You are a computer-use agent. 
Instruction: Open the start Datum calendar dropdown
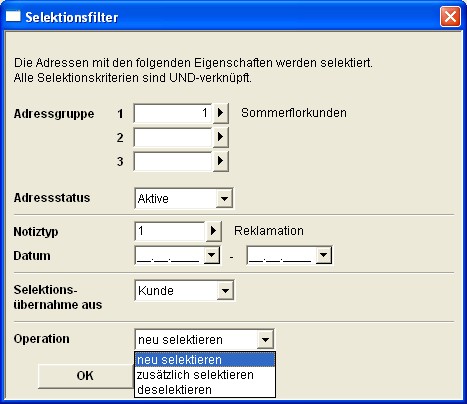coord(212,256)
